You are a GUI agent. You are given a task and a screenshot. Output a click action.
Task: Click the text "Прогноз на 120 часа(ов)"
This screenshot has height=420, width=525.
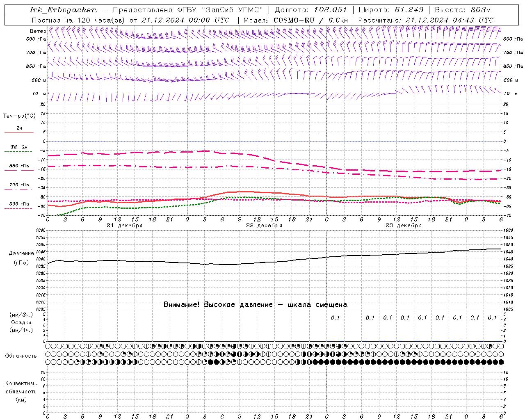click(79, 20)
